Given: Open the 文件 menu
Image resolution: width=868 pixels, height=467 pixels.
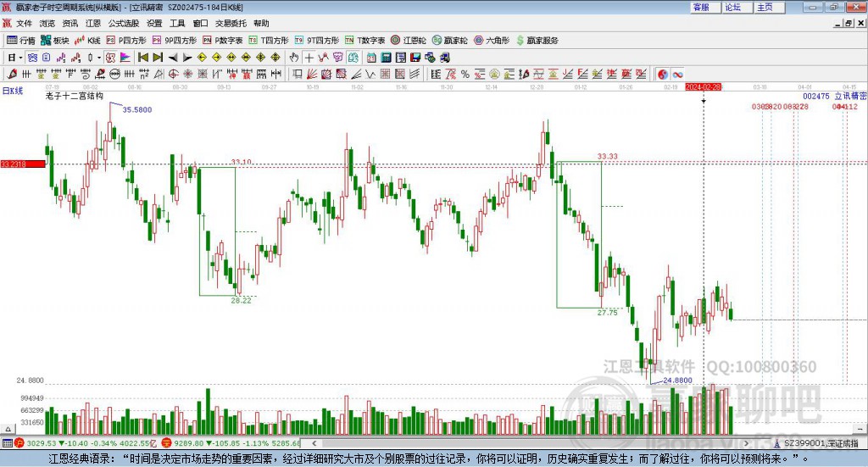Looking at the screenshot, I should click(x=24, y=23).
